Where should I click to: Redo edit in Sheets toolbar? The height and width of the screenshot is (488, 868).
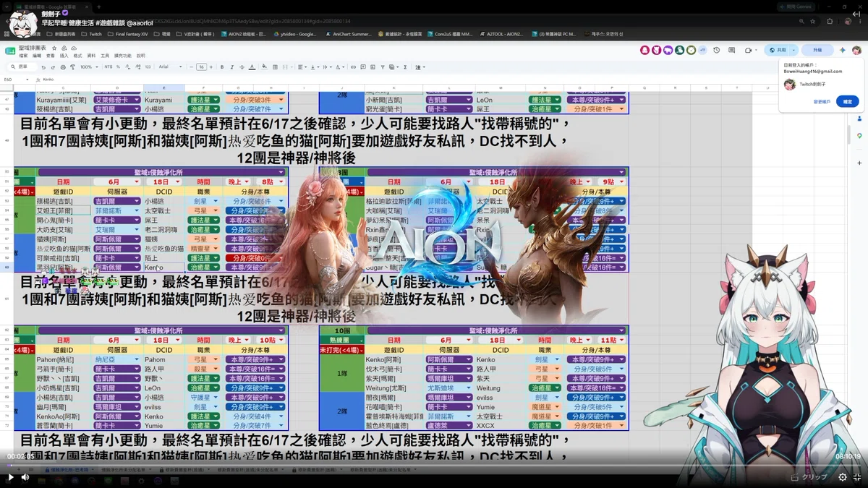coord(53,67)
